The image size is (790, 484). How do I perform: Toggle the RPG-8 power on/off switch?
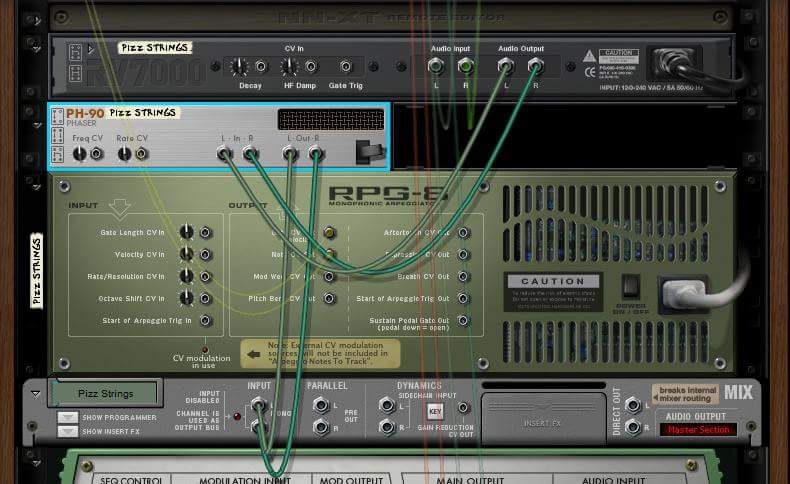(630, 287)
